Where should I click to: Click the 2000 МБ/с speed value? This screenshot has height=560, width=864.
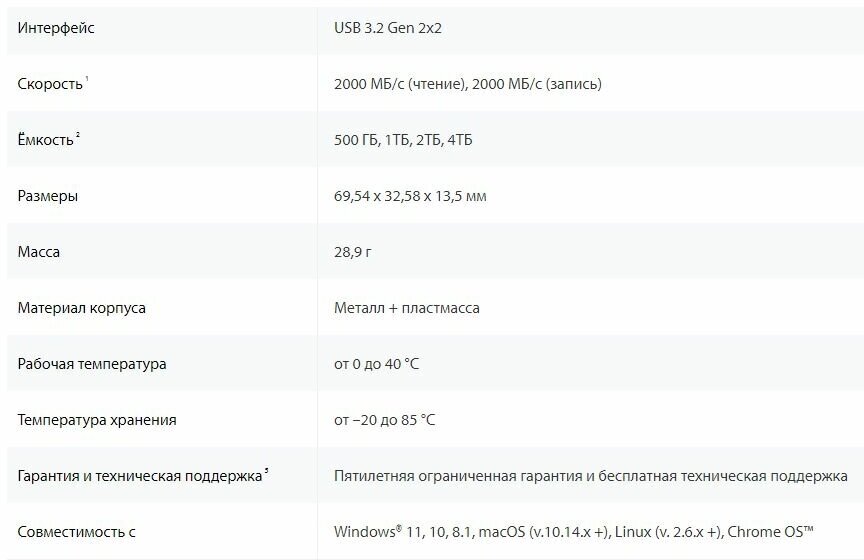[468, 84]
